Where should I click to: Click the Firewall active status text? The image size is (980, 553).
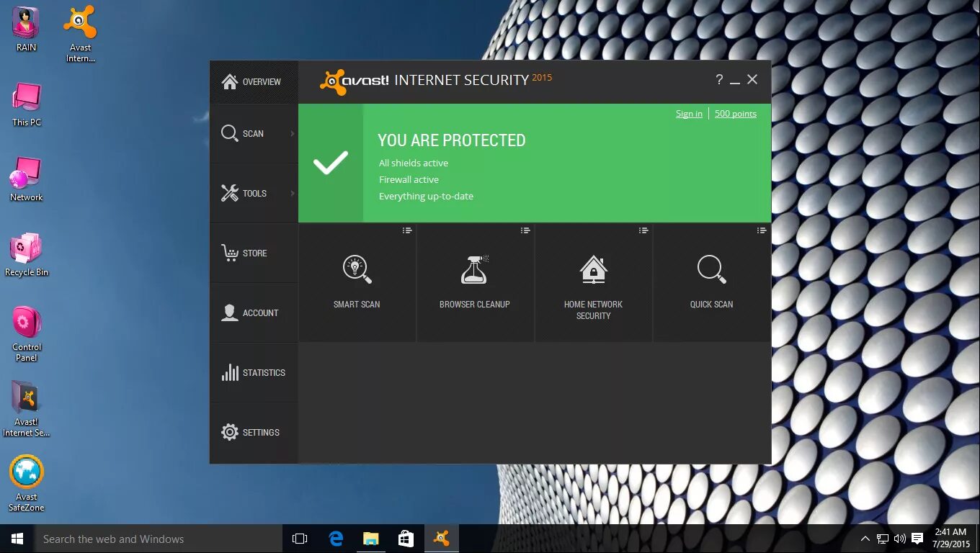(x=409, y=179)
